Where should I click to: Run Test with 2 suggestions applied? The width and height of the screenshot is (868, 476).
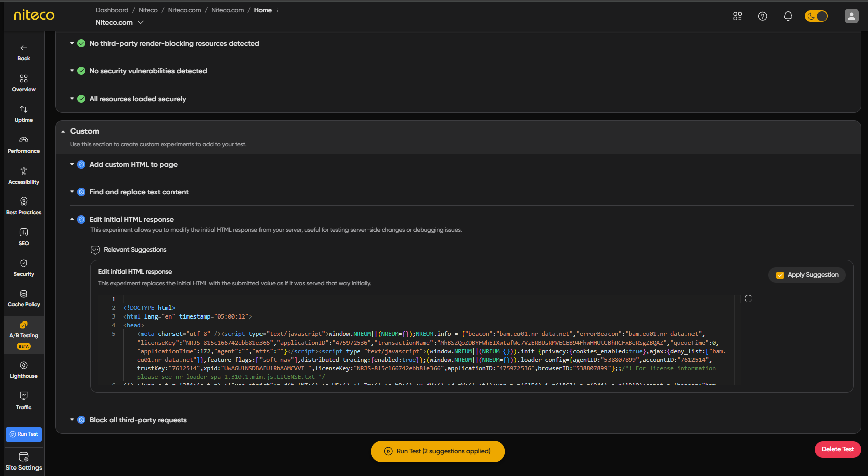[x=438, y=451]
